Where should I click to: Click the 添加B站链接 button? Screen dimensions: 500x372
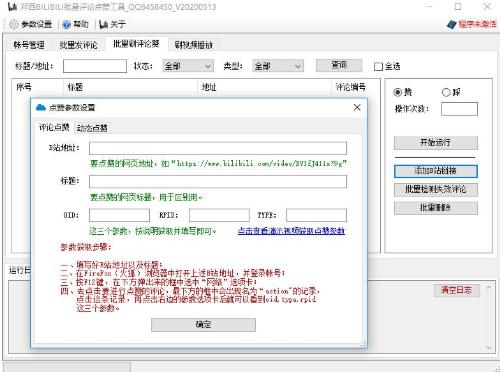(x=436, y=171)
